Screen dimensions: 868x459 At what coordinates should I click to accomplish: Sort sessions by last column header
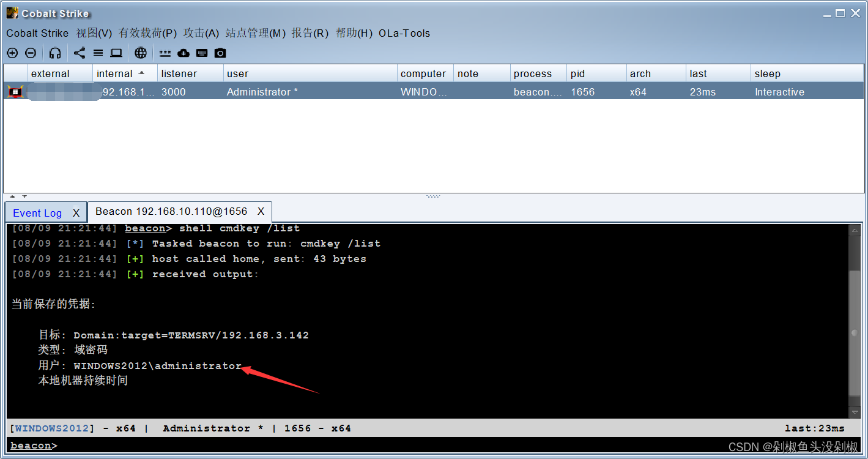click(718, 73)
